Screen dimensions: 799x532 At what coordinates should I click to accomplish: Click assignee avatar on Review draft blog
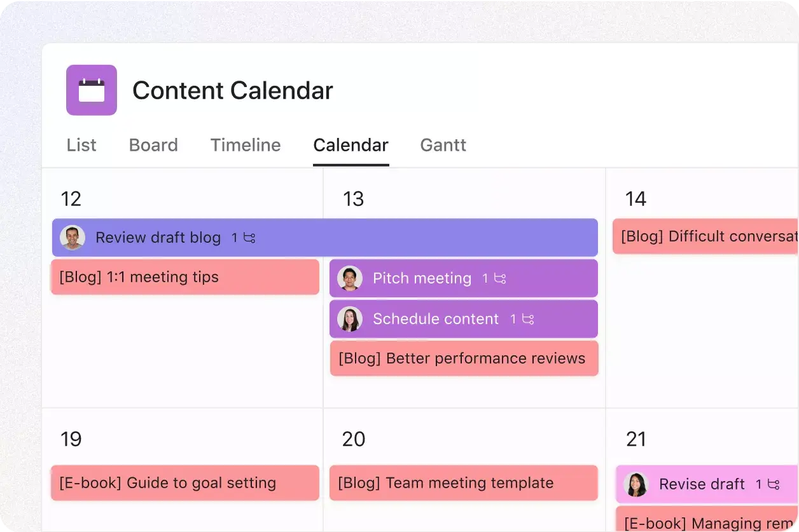click(73, 238)
